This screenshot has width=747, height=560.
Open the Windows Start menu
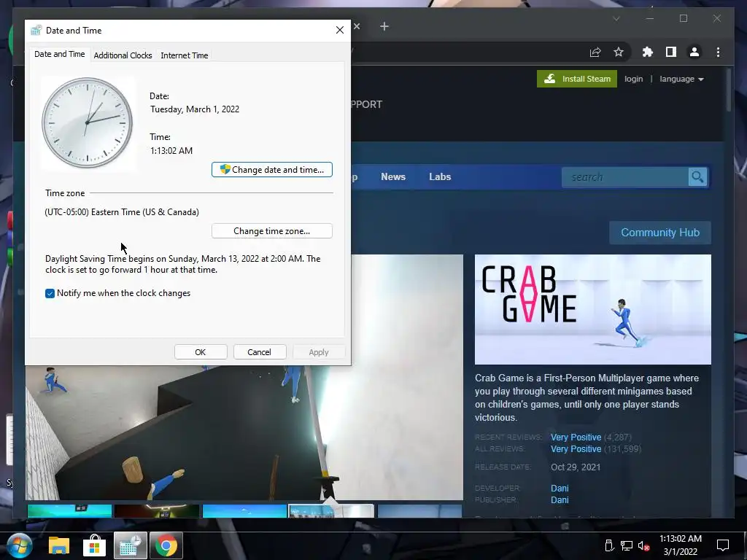pos(19,545)
